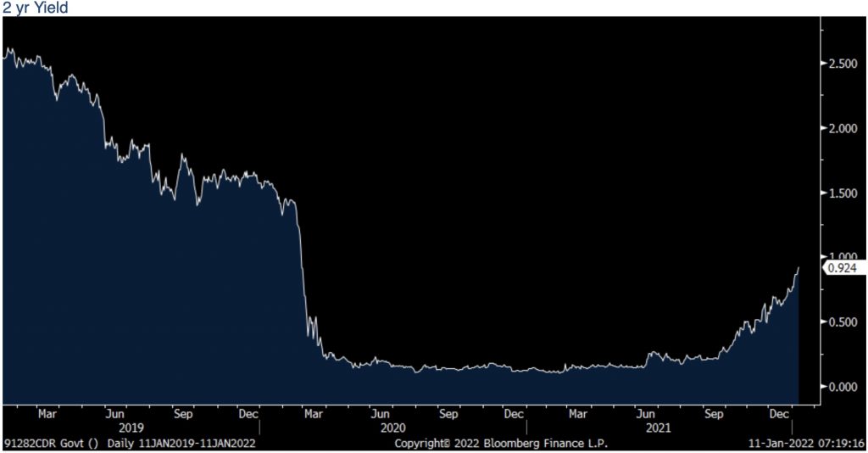Click the 2.000 y-axis label
The image size is (868, 453).
(843, 128)
